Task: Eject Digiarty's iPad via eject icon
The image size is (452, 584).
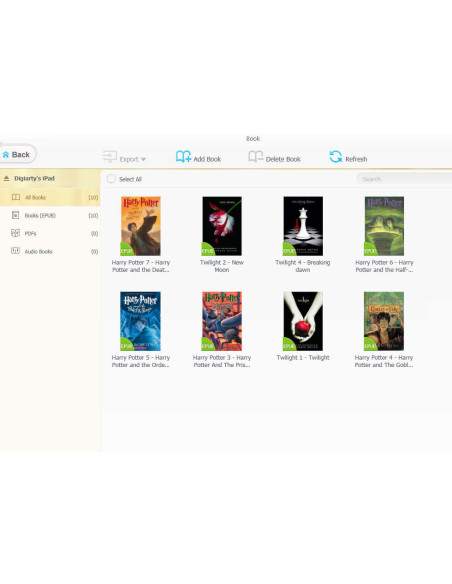Action: coord(6,178)
